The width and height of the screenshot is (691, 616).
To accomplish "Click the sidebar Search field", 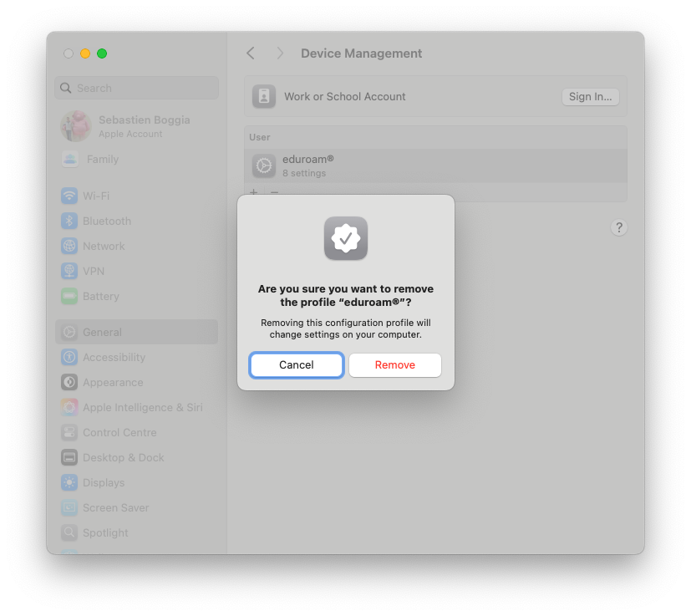I will (x=137, y=88).
